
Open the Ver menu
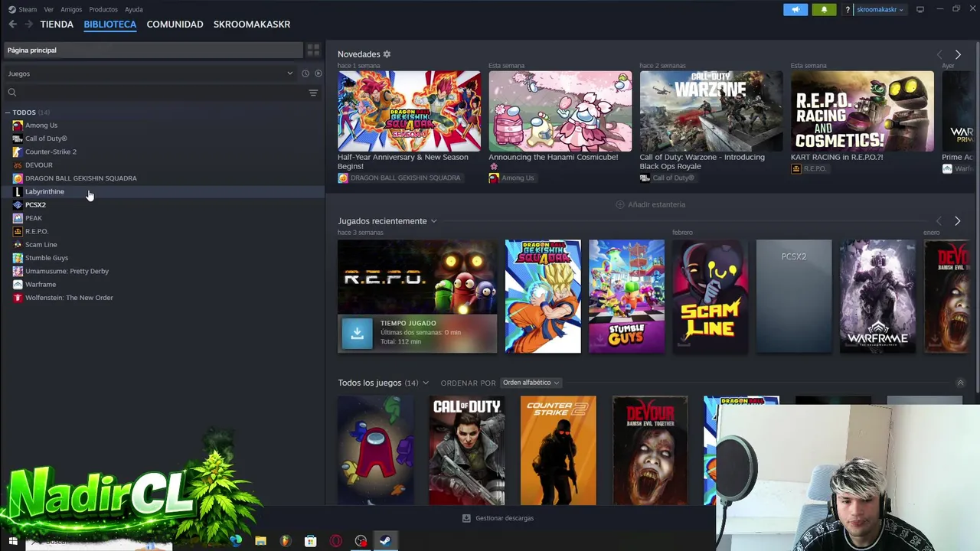49,9
